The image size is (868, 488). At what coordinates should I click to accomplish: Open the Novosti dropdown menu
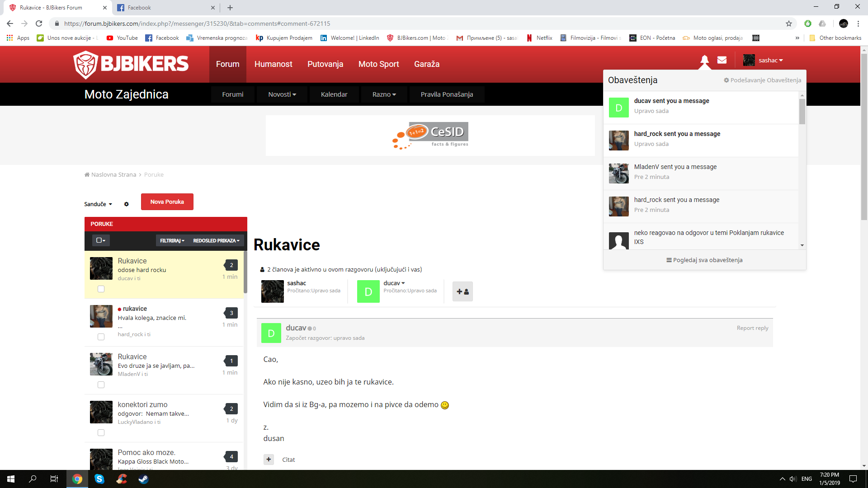(282, 94)
